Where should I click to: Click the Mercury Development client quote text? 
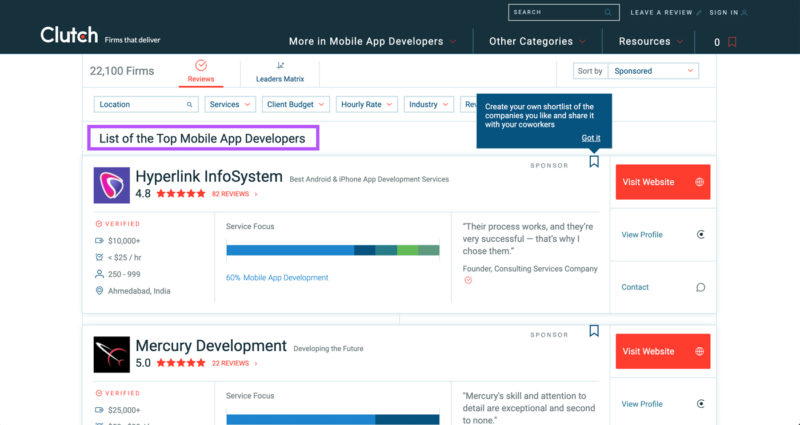coord(529,408)
